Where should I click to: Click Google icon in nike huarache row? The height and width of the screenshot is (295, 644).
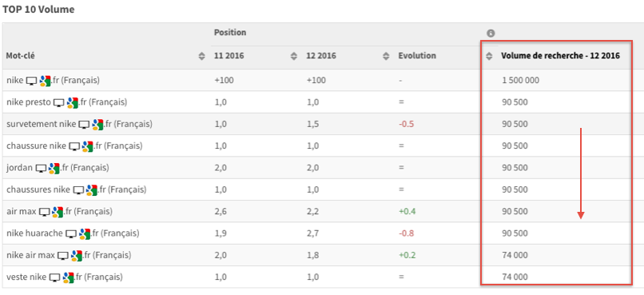[85, 233]
